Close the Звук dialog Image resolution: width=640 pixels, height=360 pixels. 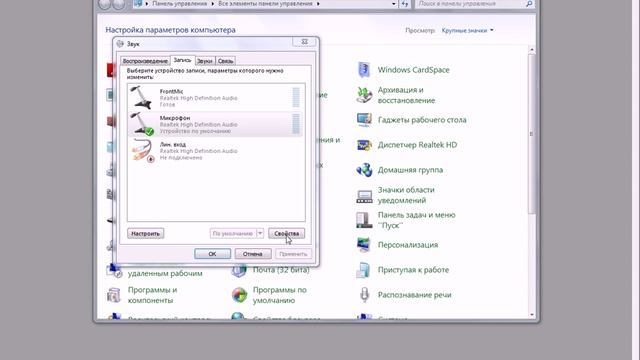304,42
